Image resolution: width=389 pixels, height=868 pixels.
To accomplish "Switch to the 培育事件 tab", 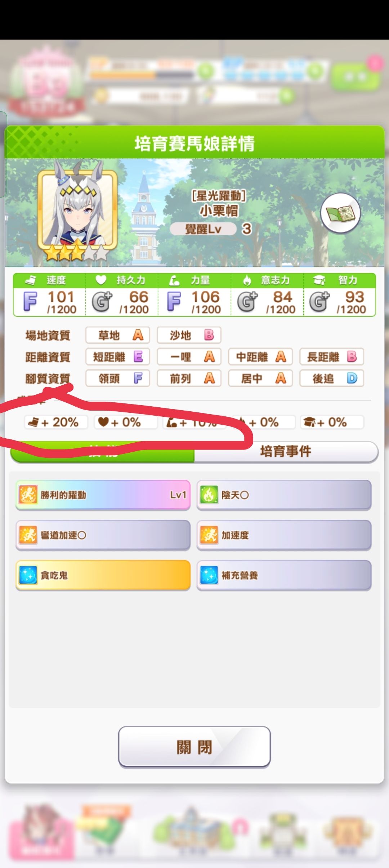I will (x=286, y=451).
